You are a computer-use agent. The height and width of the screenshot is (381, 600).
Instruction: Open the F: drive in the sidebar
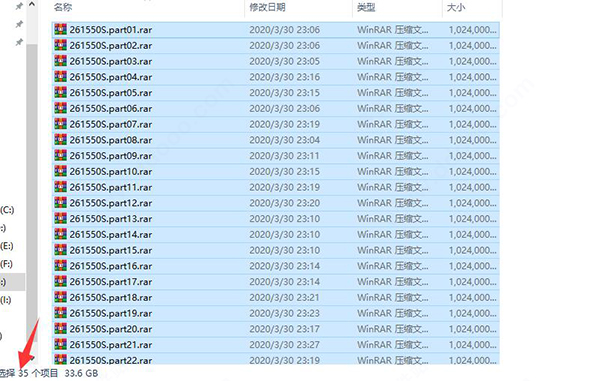pos(6,264)
